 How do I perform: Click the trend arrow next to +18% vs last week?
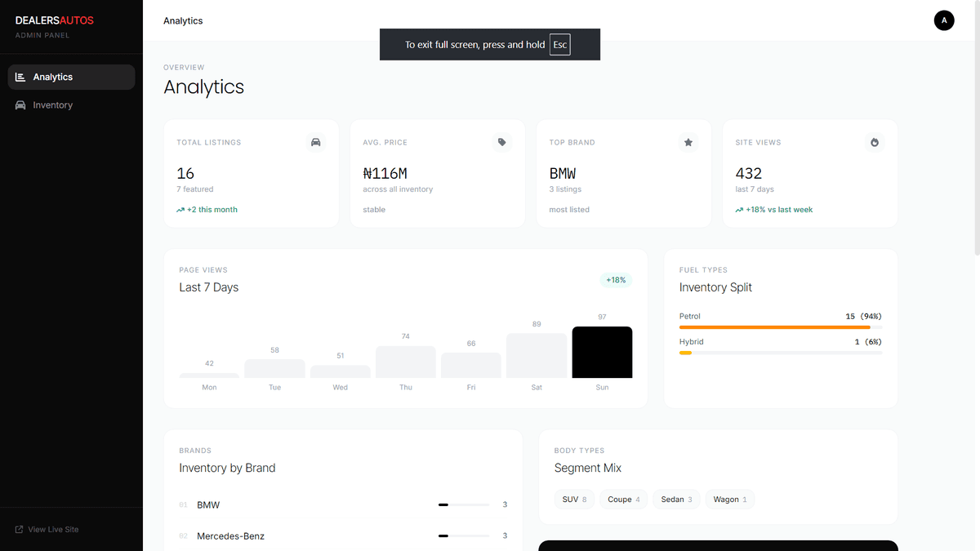[739, 210]
